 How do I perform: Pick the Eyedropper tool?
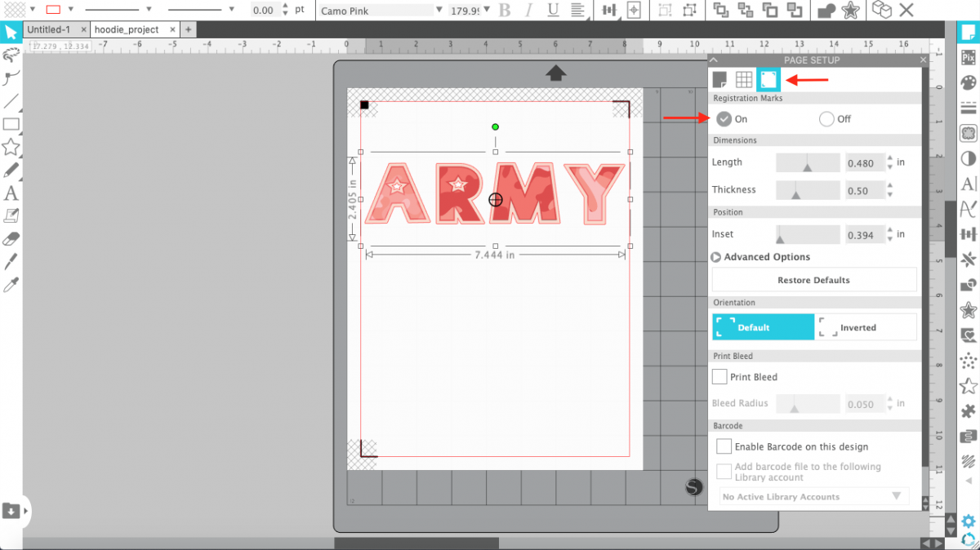pos(11,285)
